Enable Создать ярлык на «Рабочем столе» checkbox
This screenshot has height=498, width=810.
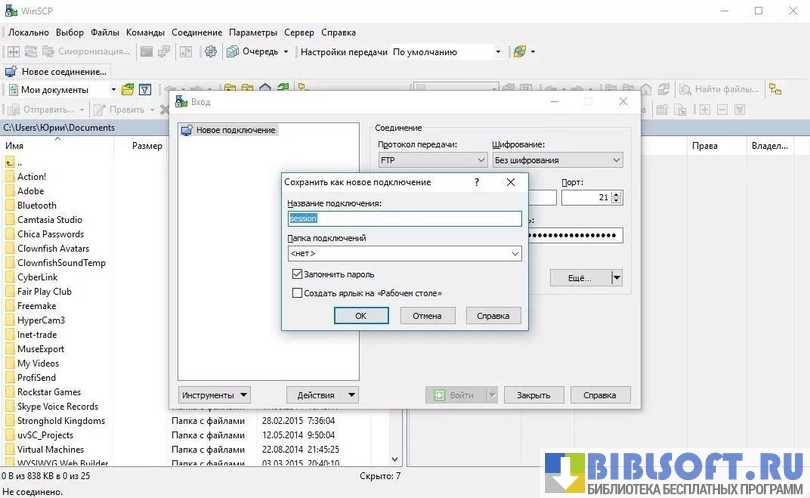click(297, 293)
